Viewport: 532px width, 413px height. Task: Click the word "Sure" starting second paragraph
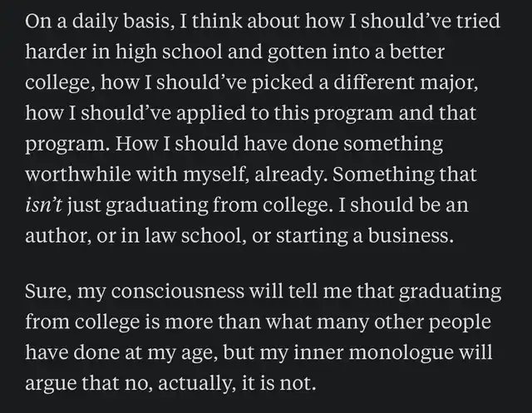click(x=46, y=293)
